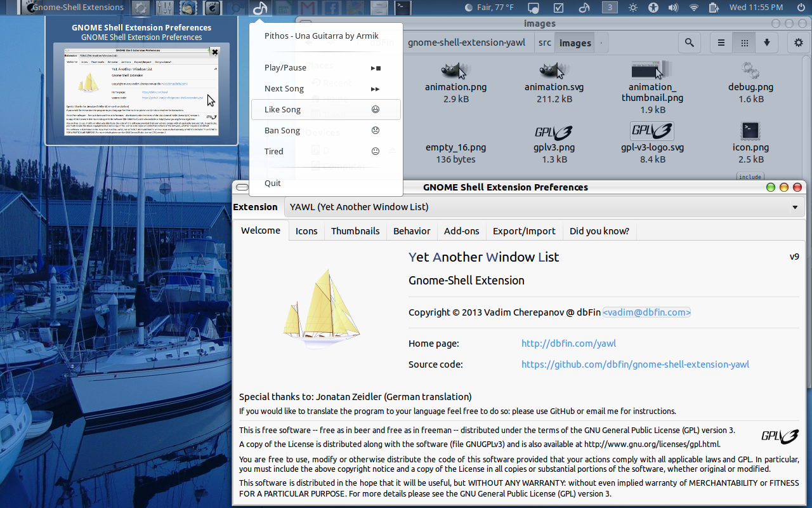Switch to the Thumbnails tab
The image size is (812, 508).
click(355, 231)
